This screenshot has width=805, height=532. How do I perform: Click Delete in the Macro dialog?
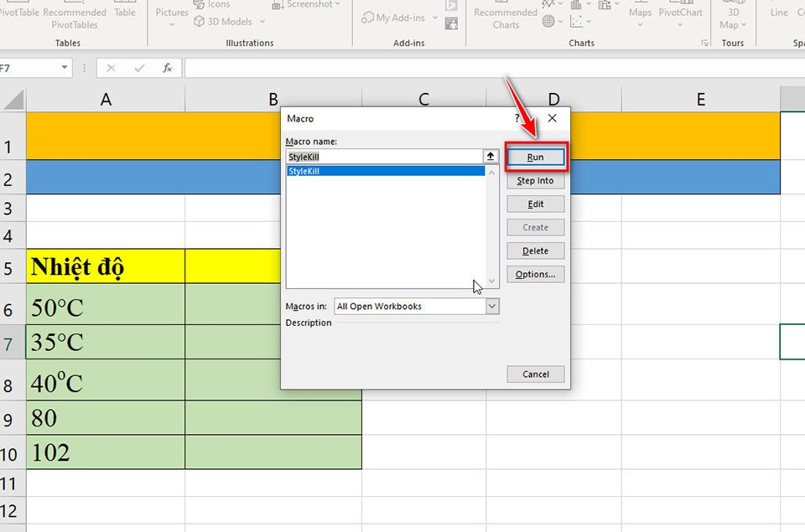(536, 251)
